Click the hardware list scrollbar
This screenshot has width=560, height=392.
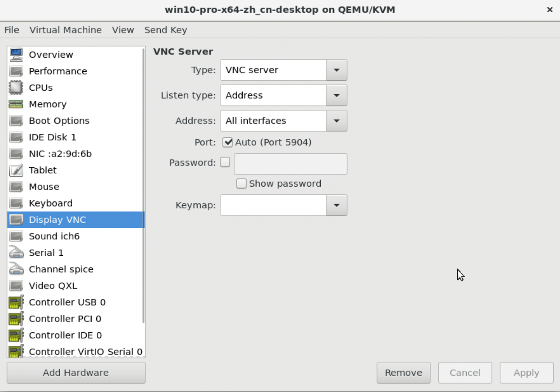pos(143,187)
